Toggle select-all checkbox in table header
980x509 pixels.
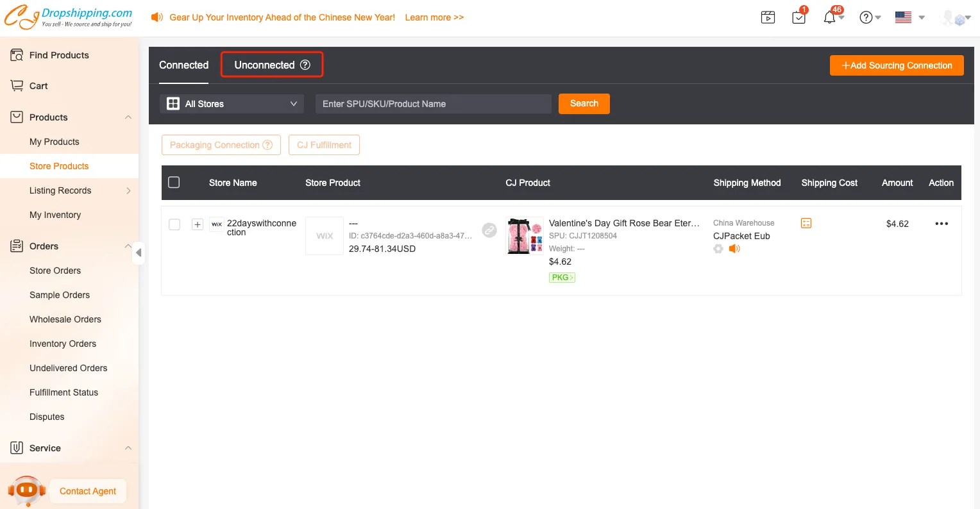[x=174, y=183]
